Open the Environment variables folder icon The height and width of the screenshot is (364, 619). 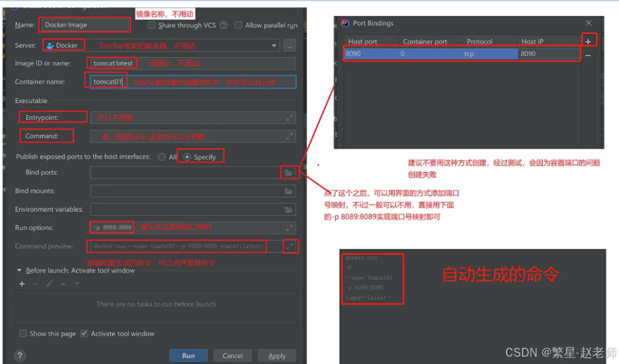tap(288, 210)
